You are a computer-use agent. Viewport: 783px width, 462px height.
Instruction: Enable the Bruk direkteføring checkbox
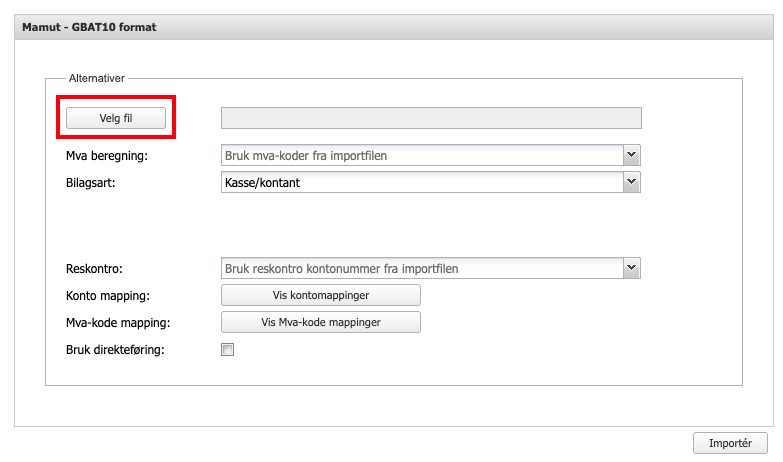[228, 350]
